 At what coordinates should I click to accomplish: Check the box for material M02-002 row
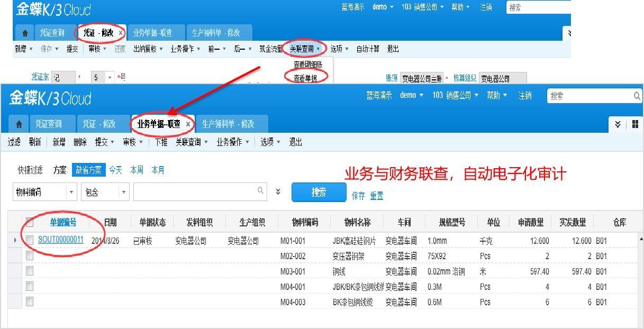coord(30,255)
